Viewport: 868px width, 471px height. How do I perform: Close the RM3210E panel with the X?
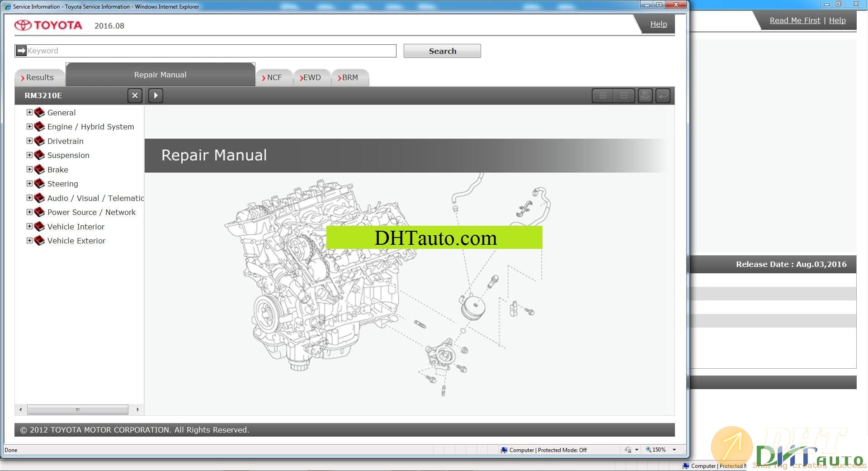click(x=135, y=95)
